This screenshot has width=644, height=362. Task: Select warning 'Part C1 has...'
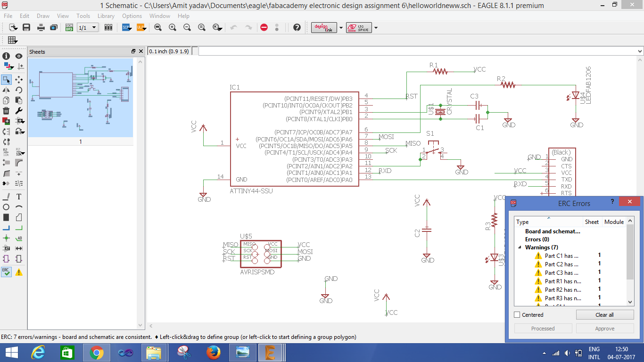point(562,256)
